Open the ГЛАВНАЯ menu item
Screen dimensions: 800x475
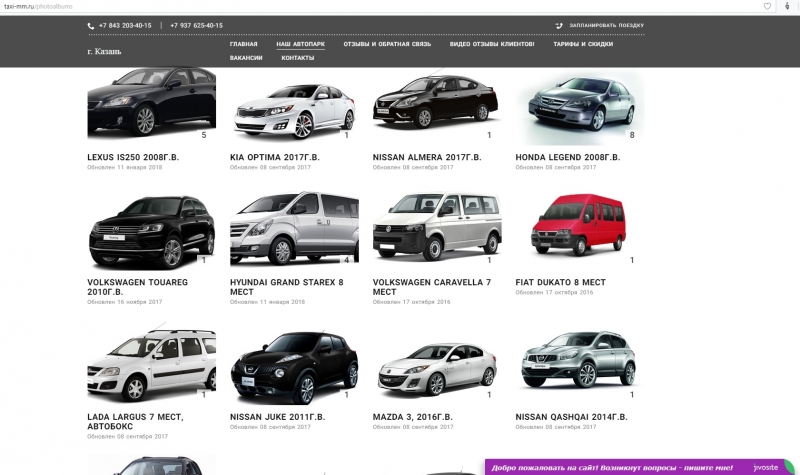coord(243,44)
